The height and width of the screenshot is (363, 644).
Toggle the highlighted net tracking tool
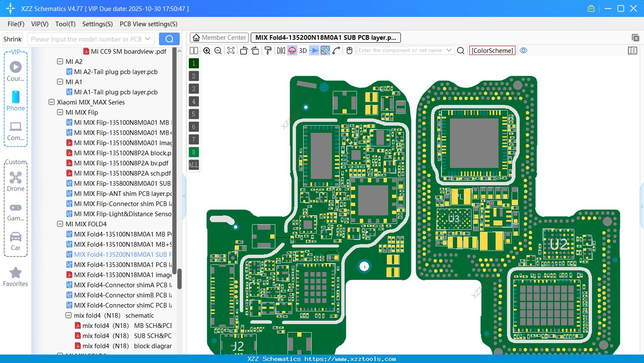tap(326, 50)
